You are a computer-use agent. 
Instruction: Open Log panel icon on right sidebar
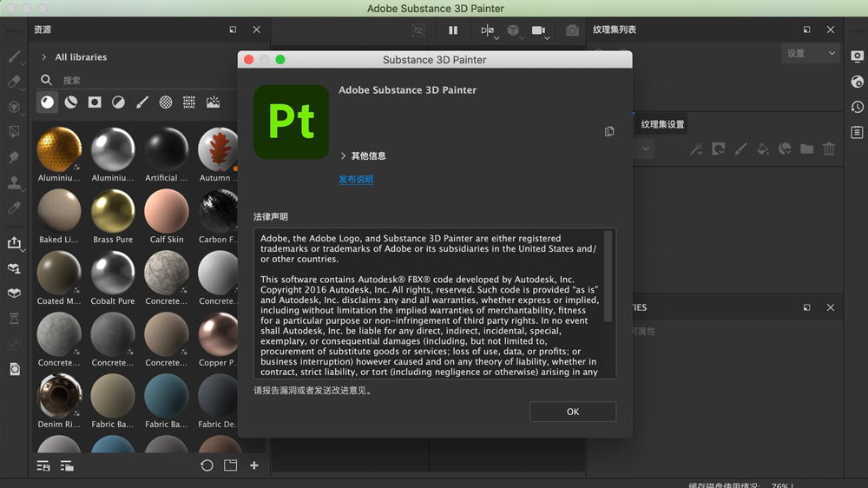(857, 132)
